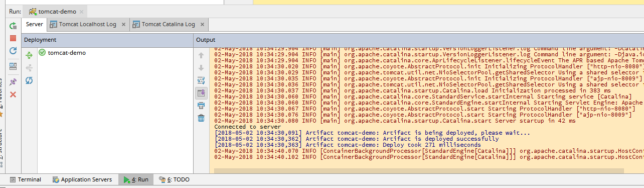Toggle Scroll to end of Output

pyautogui.click(x=201, y=93)
